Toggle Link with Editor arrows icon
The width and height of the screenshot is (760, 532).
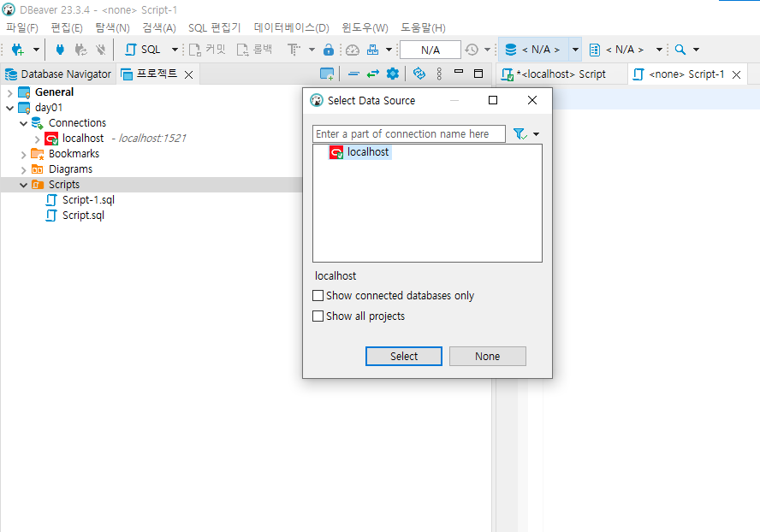point(373,74)
